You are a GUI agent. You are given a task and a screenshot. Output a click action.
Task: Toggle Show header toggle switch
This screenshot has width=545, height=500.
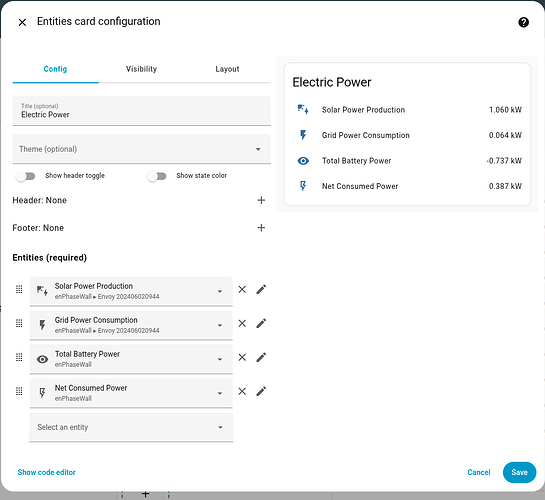(x=26, y=176)
